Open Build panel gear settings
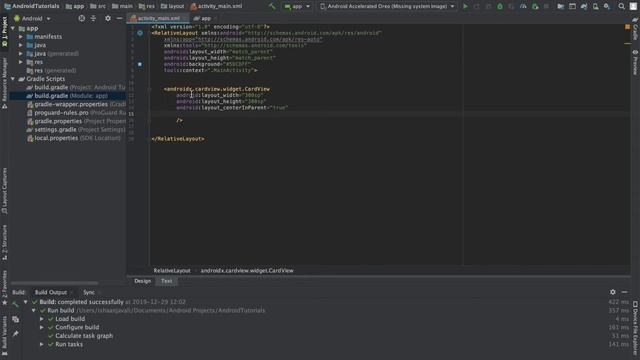 pos(613,292)
